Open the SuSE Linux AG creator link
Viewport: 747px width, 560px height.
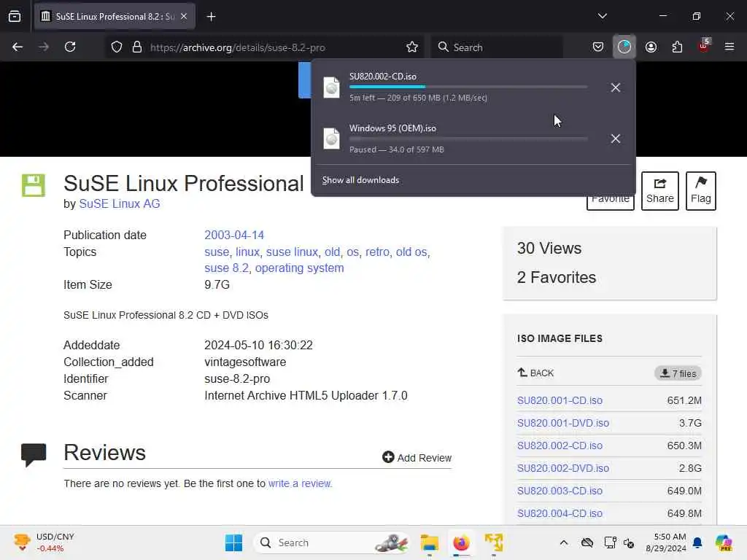coord(119,204)
